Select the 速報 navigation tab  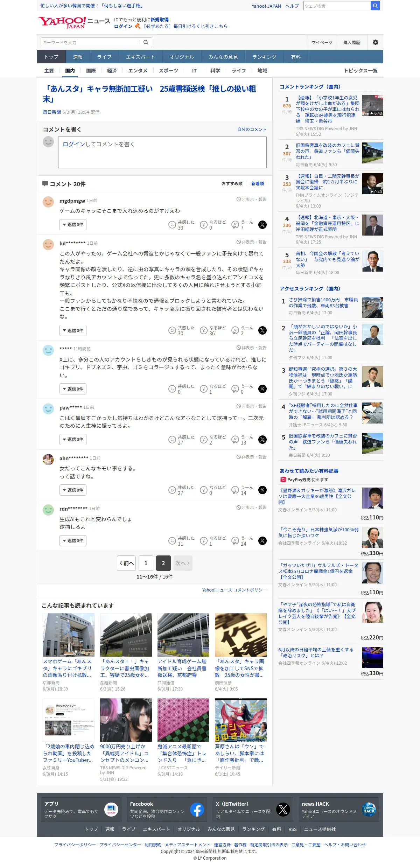click(78, 57)
